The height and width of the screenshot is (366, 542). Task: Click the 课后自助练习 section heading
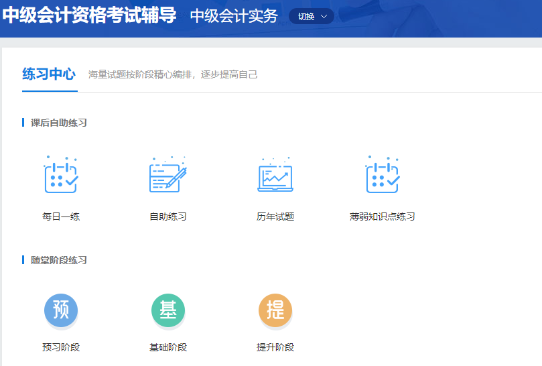pyautogui.click(x=58, y=123)
